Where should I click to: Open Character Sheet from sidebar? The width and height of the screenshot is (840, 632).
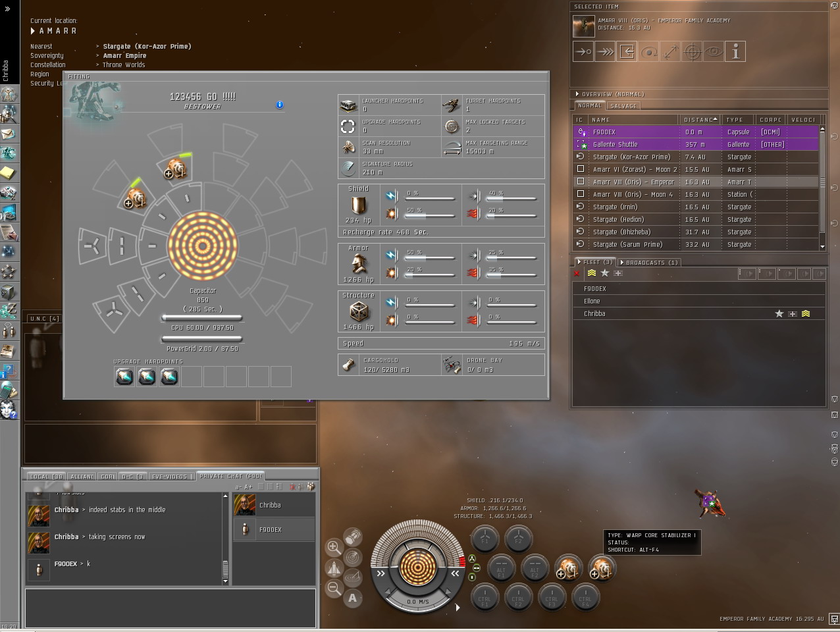point(9,94)
